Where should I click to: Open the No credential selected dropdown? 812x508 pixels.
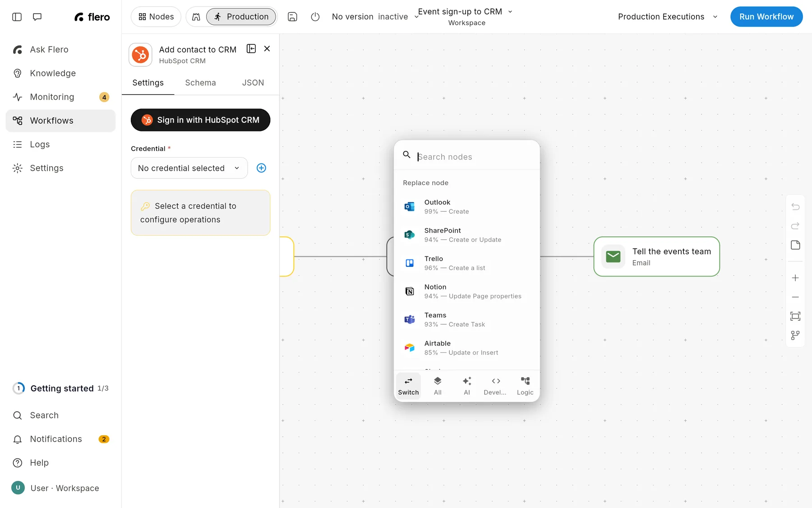[x=189, y=168]
